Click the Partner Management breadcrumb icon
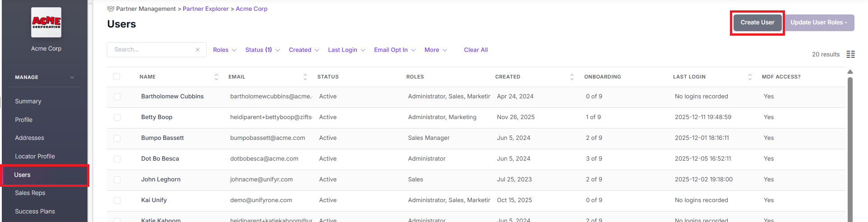 click(111, 9)
